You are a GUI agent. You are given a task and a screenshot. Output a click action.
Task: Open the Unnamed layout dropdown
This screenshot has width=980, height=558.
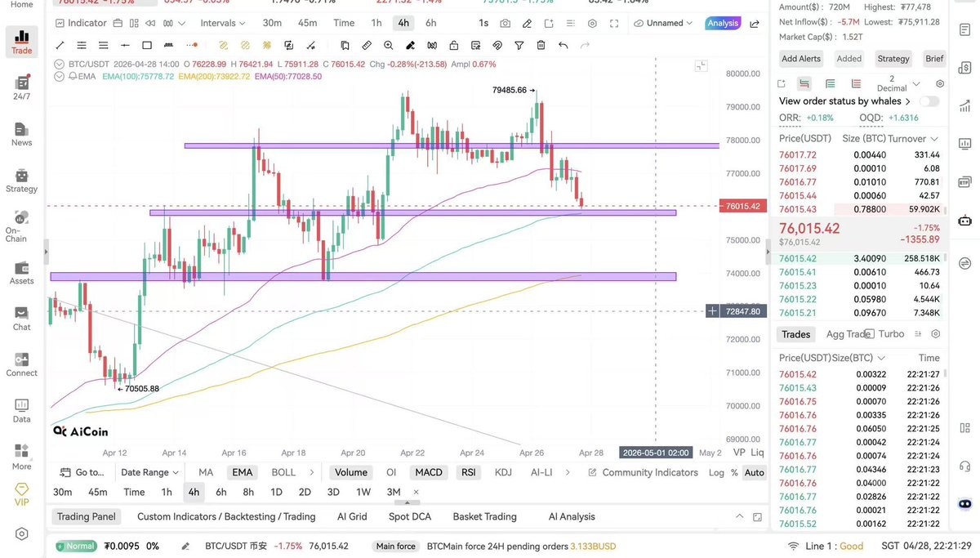[x=664, y=23]
